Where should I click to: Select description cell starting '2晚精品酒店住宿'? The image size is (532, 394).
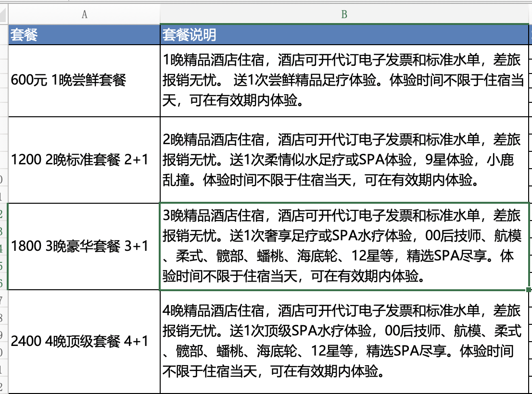(x=344, y=160)
